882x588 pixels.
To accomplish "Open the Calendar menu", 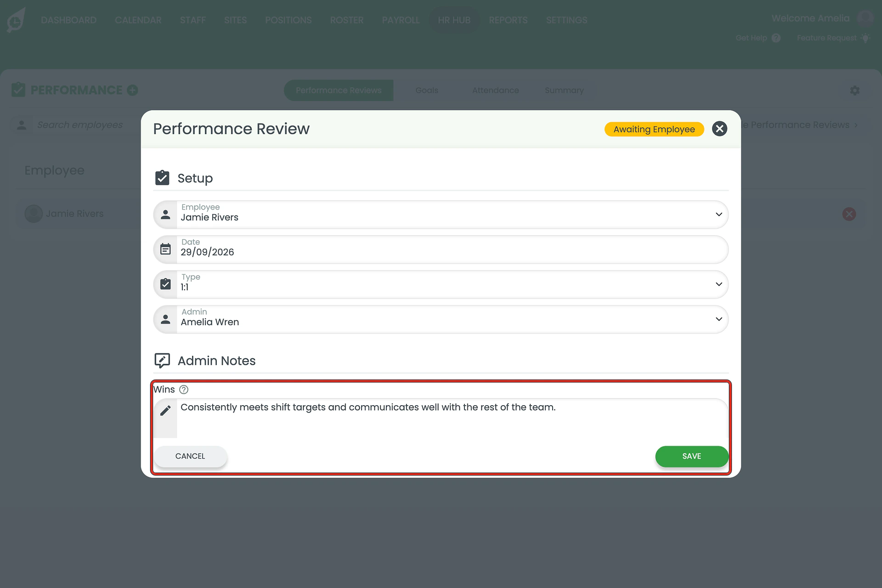I will [138, 20].
